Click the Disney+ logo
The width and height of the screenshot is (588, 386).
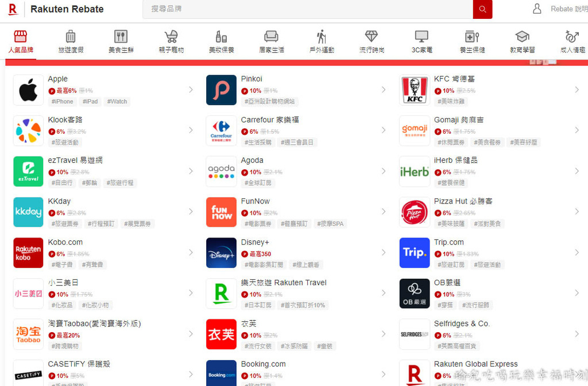(x=221, y=253)
